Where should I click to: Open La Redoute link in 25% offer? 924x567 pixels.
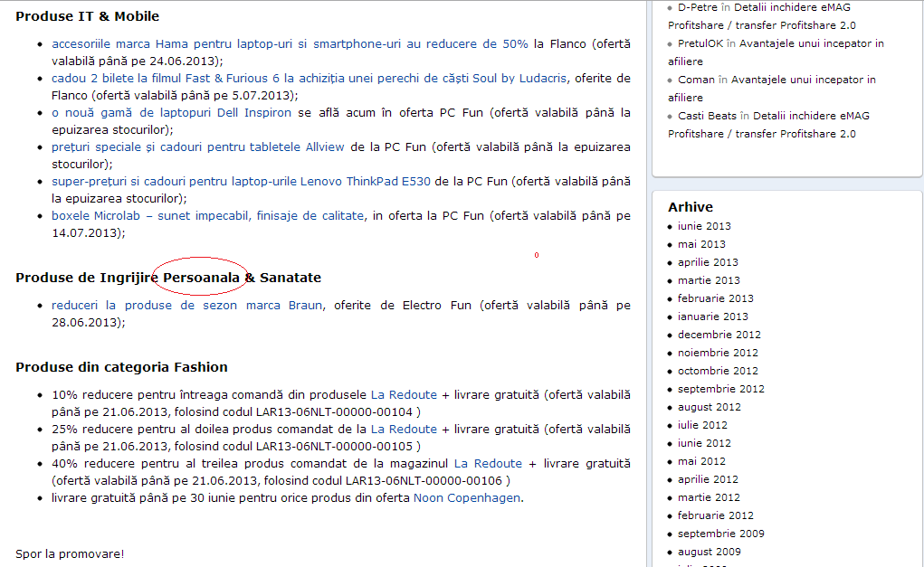404,430
